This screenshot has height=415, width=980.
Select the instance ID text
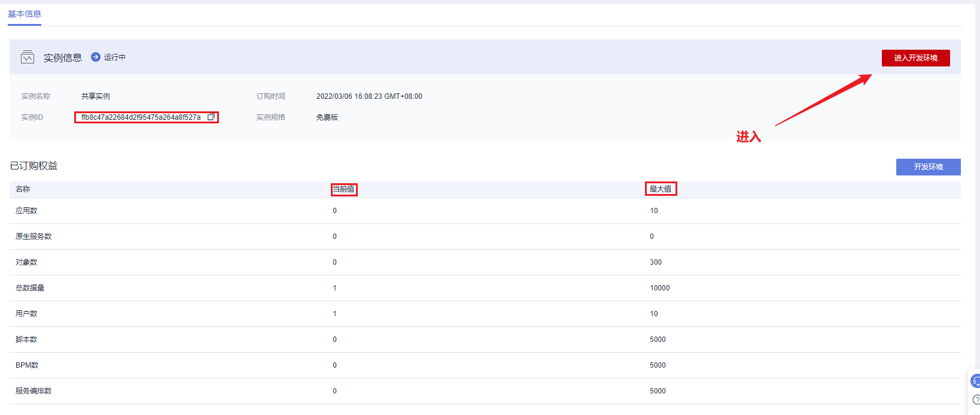[x=141, y=117]
